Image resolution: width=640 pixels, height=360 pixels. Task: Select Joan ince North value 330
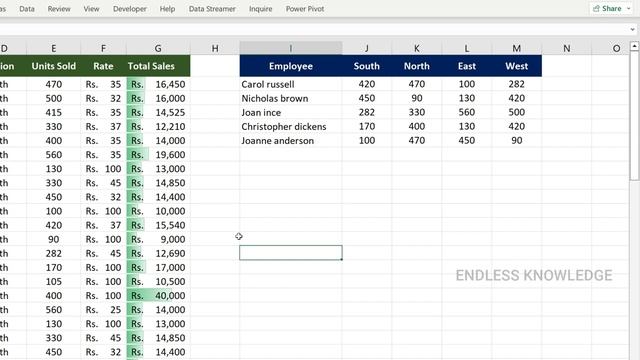417,112
